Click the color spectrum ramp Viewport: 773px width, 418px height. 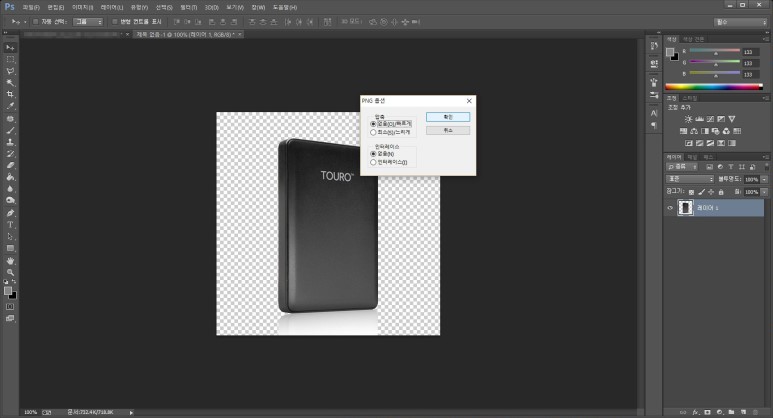[714, 87]
